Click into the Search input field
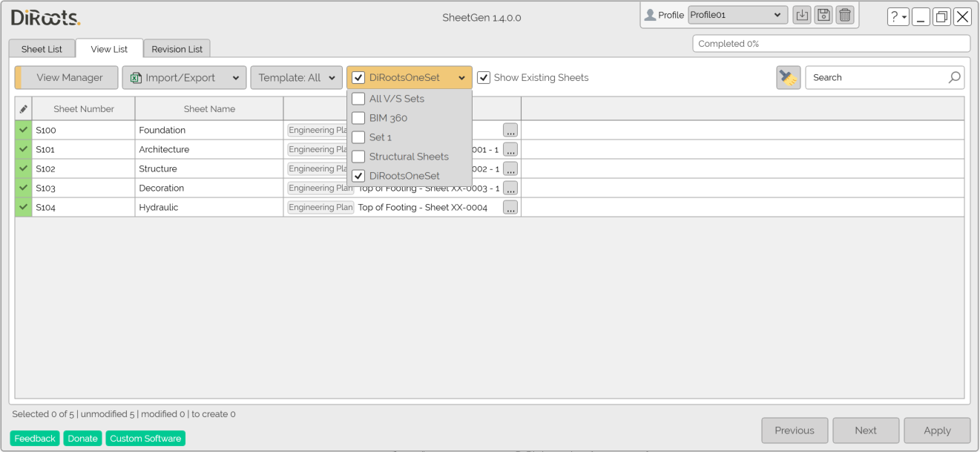The height and width of the screenshot is (452, 980). [875, 77]
